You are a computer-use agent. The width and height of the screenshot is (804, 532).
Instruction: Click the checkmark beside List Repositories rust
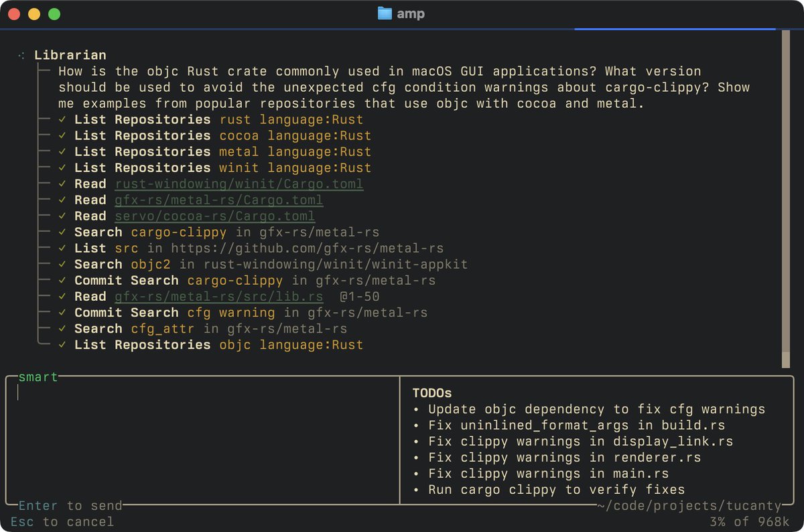pyautogui.click(x=62, y=120)
